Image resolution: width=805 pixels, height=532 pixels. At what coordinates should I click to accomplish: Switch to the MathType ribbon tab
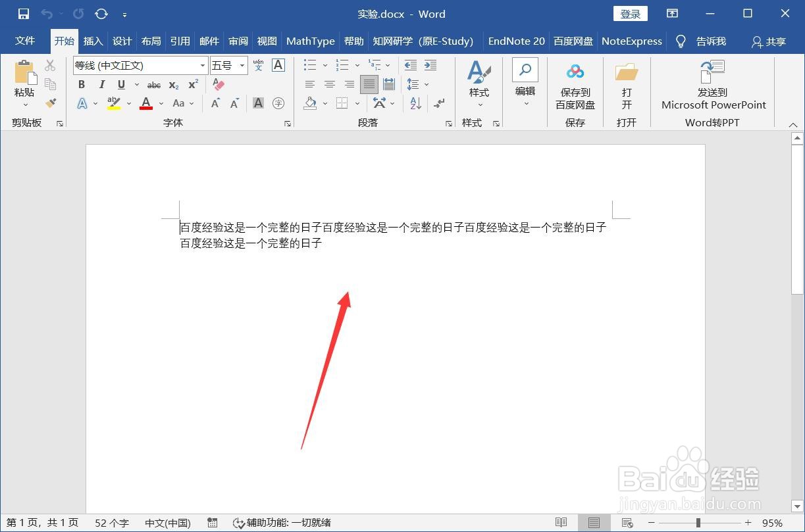(309, 41)
